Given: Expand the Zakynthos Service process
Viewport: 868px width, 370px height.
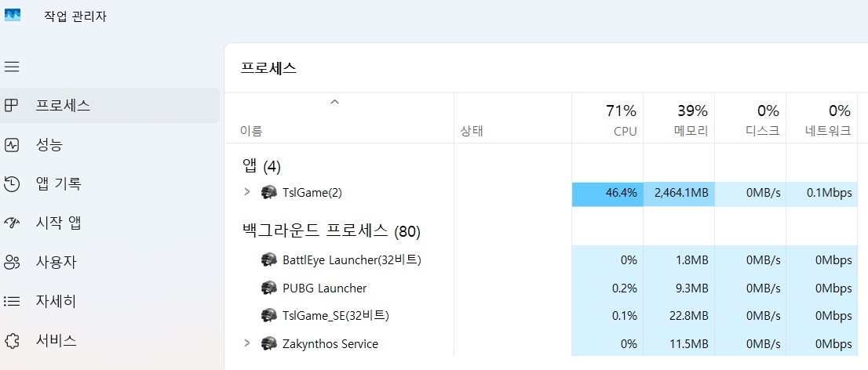Looking at the screenshot, I should (247, 343).
